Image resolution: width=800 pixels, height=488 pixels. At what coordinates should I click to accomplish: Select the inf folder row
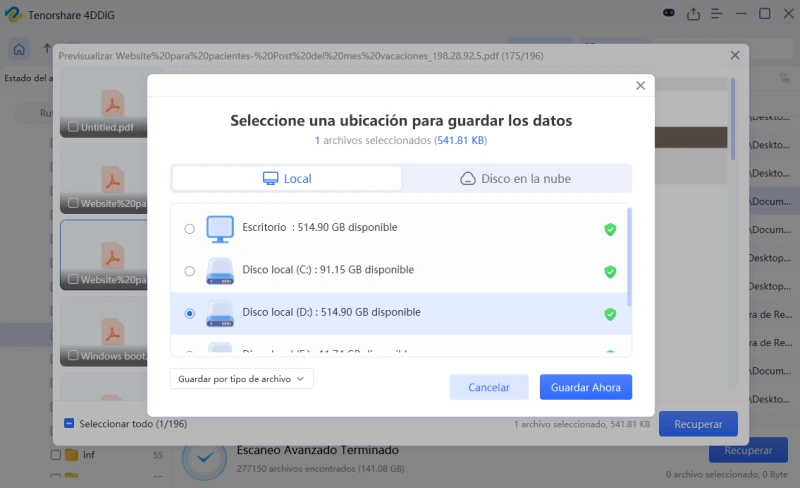[107, 454]
